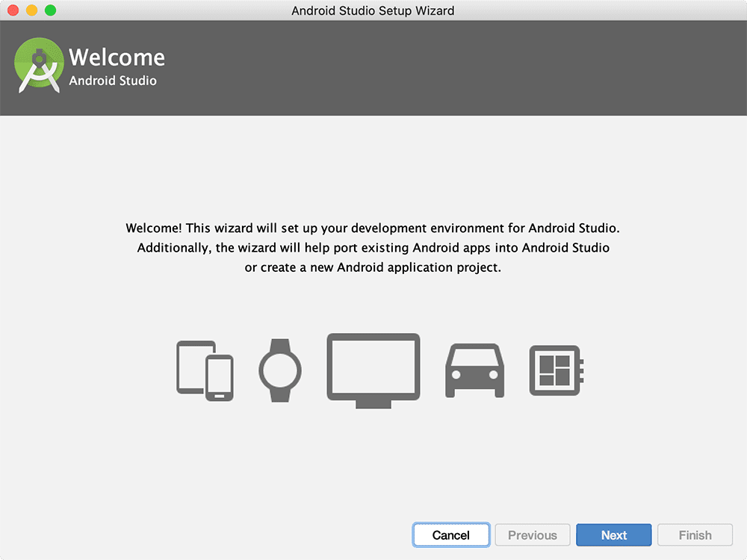Viewport: 747px width, 560px height.
Task: Click text line starting "Additionally, the wizard"
Action: coord(373,248)
